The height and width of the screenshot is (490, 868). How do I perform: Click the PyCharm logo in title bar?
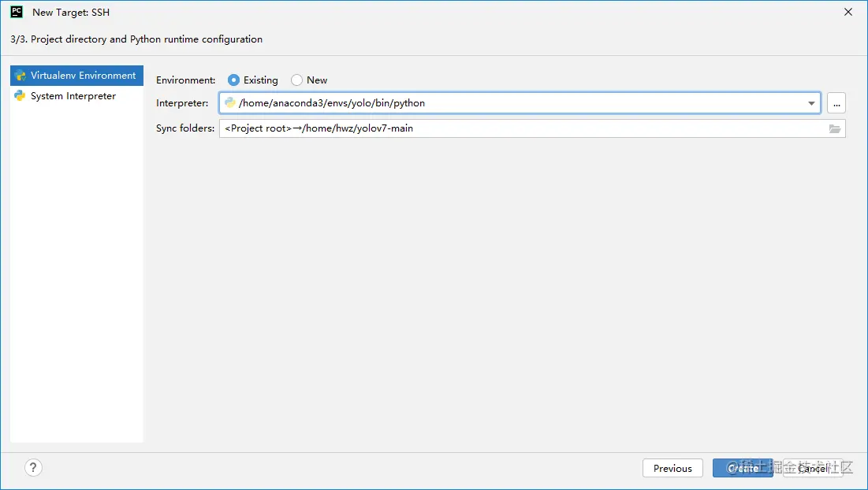17,12
